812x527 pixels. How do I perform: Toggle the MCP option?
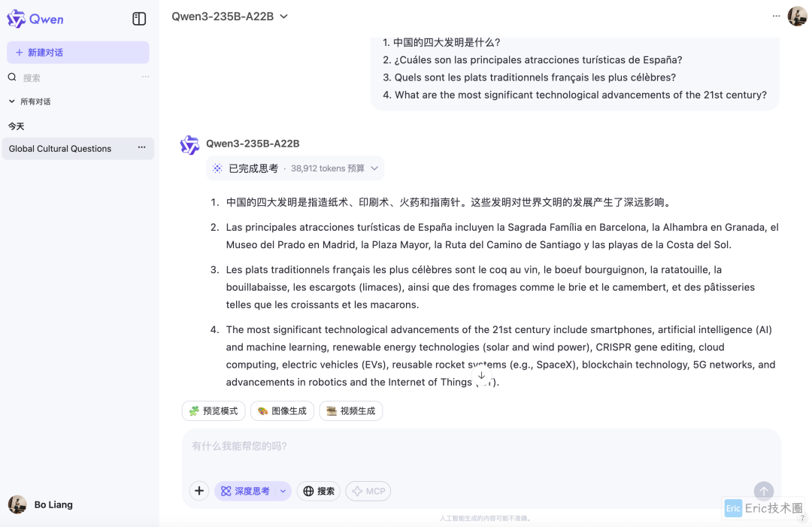tap(368, 491)
